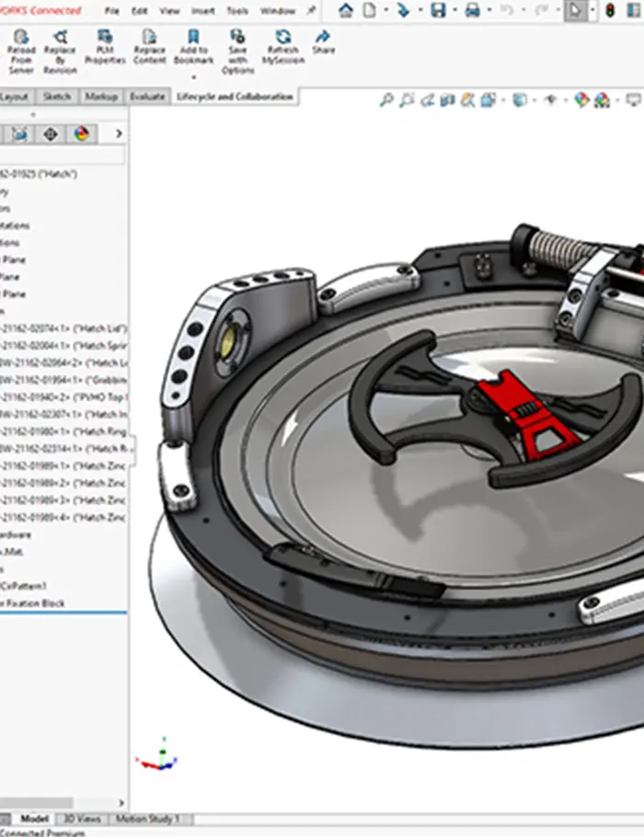Open the Print dropdown arrow
The image size is (644, 837).
[x=489, y=10]
